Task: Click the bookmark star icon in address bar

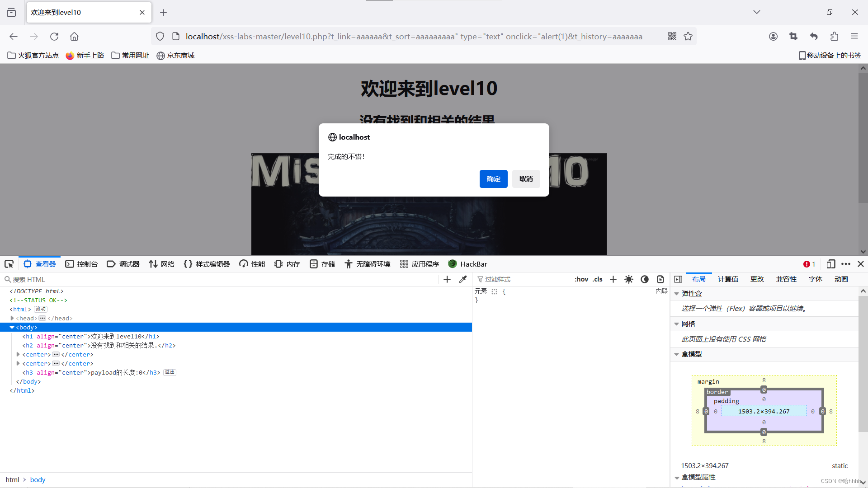Action: click(688, 37)
